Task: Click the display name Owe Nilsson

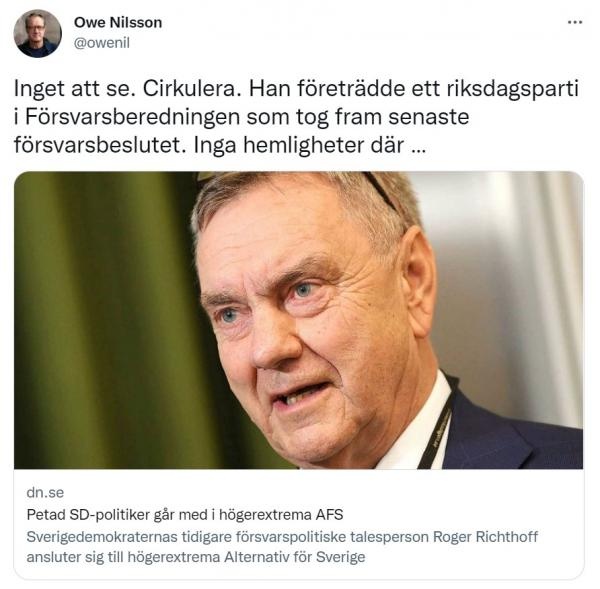Action: pyautogui.click(x=118, y=23)
